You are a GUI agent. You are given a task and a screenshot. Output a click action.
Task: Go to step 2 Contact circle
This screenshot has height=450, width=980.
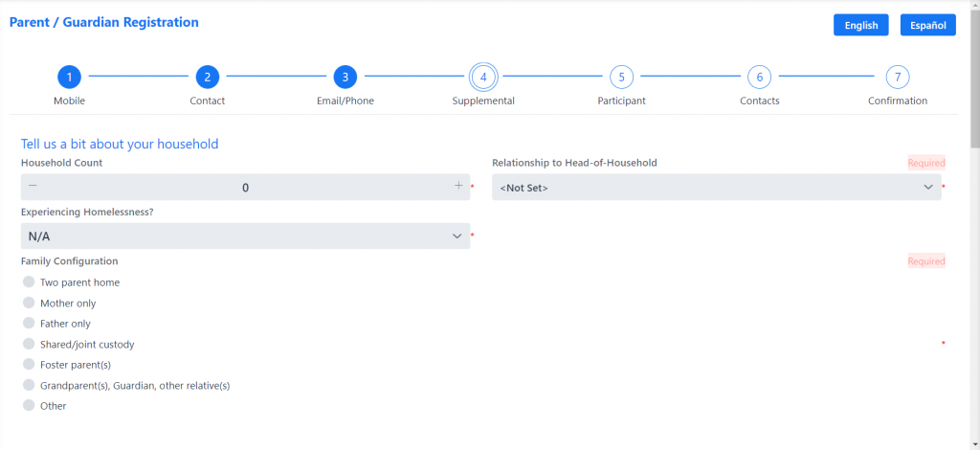208,78
